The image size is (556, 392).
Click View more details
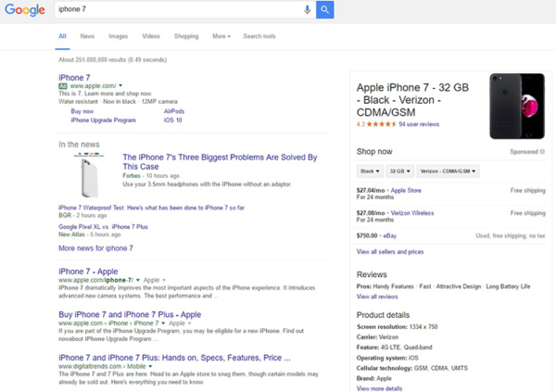click(x=379, y=388)
